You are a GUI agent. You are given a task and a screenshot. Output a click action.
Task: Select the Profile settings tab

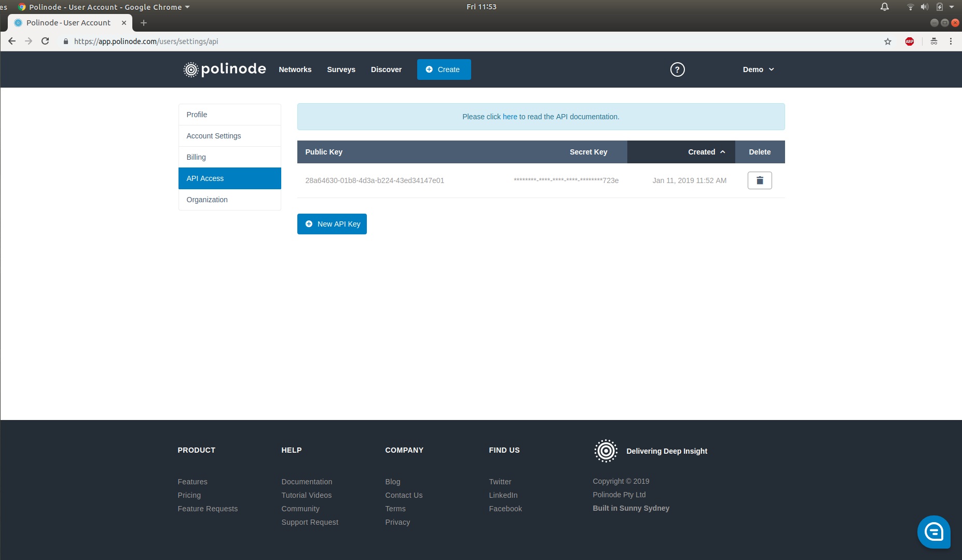coord(230,115)
